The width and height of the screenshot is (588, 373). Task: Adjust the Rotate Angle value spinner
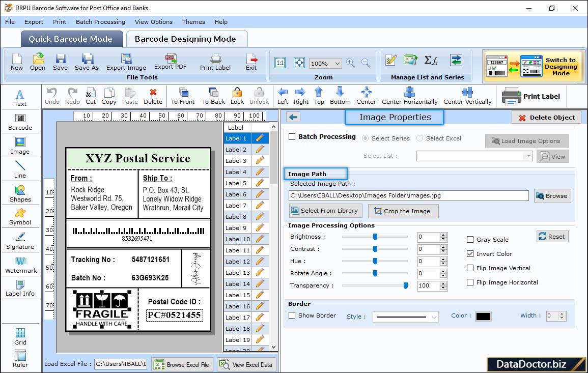[443, 274]
